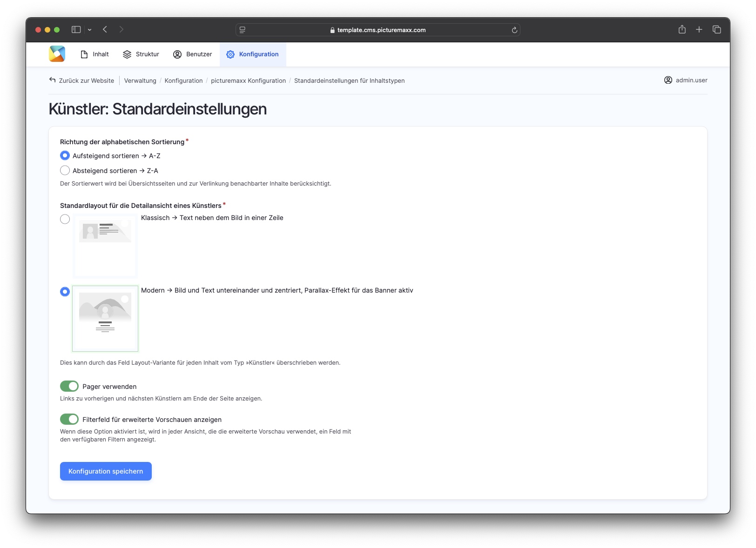
Task: Click the Konfiguration gear icon
Action: coord(230,54)
